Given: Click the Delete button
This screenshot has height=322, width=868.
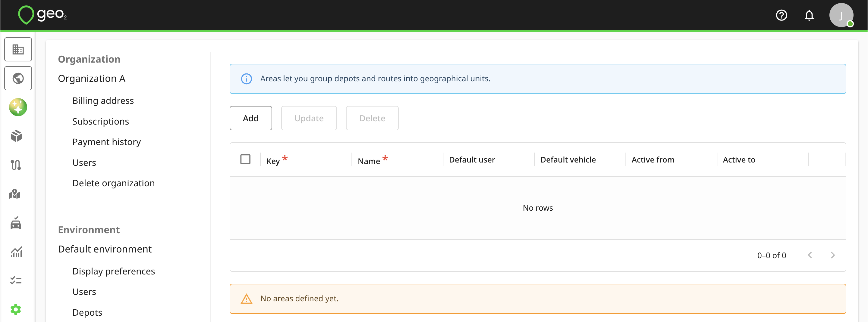Looking at the screenshot, I should [x=372, y=118].
